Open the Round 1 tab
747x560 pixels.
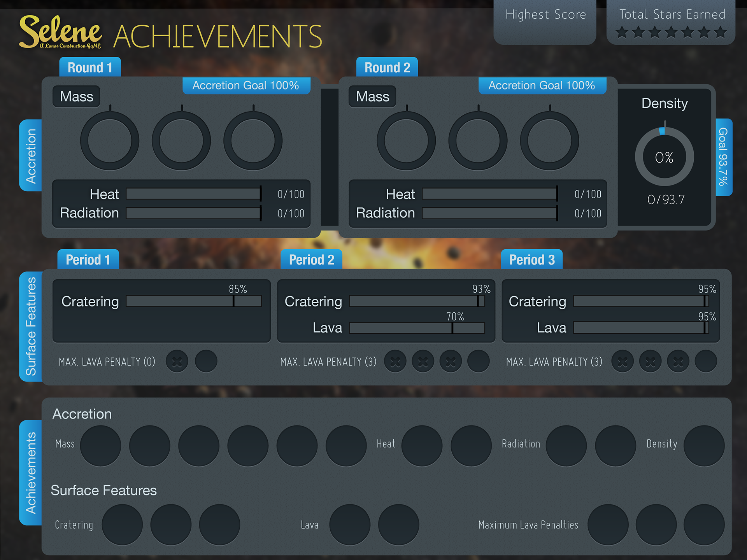point(90,68)
